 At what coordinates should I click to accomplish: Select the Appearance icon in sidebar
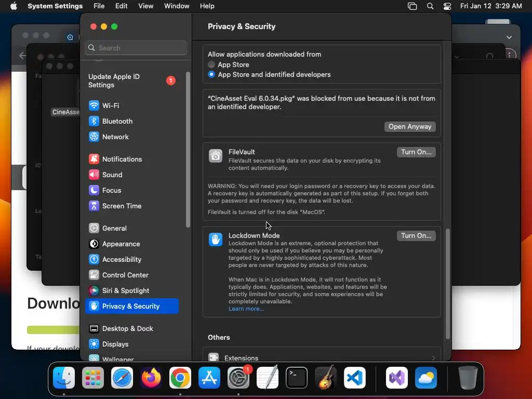(94, 244)
